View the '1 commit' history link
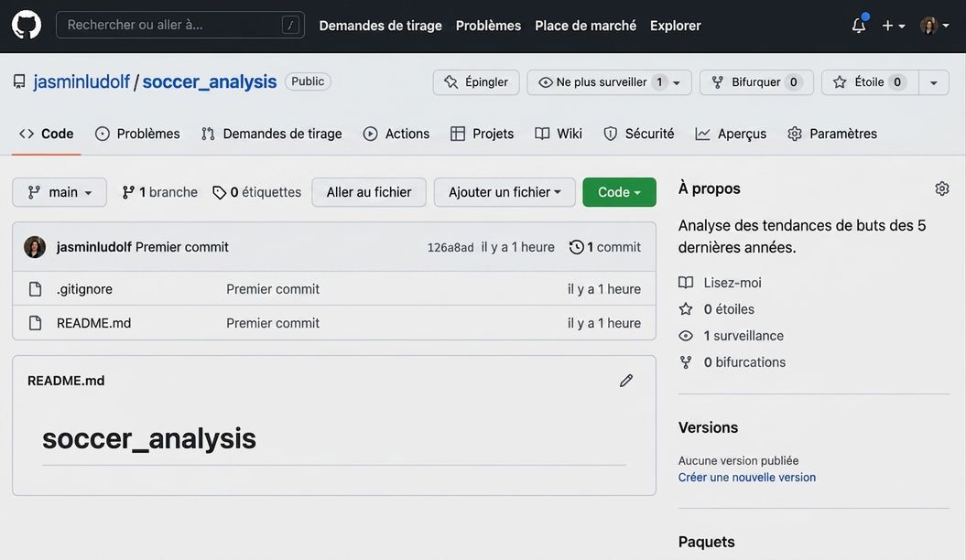966x560 pixels. (605, 247)
